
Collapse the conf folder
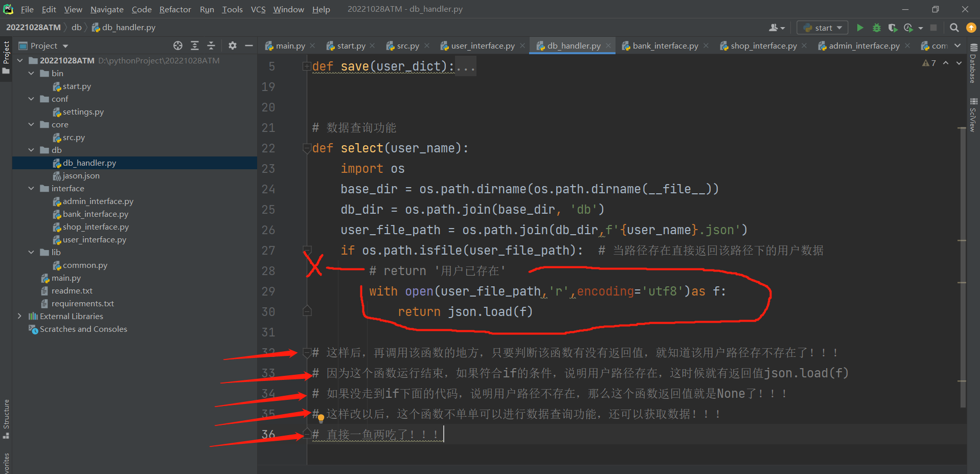[31, 99]
